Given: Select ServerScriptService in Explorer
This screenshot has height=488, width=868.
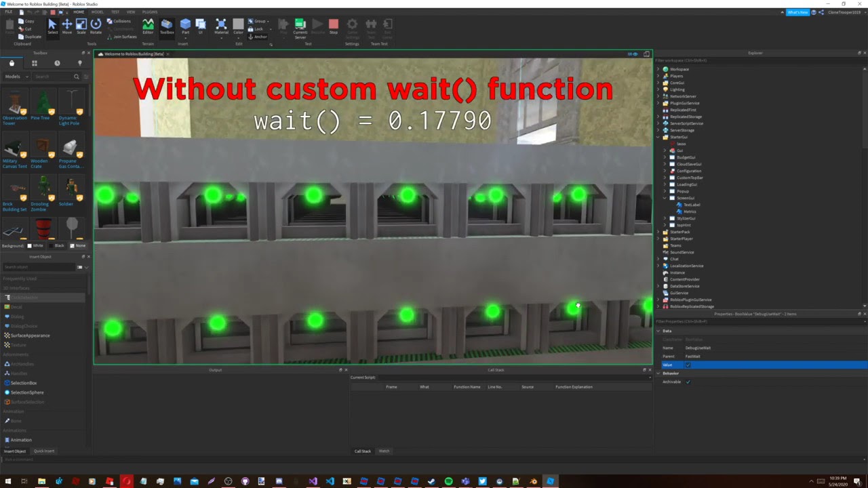Looking at the screenshot, I should [x=686, y=123].
